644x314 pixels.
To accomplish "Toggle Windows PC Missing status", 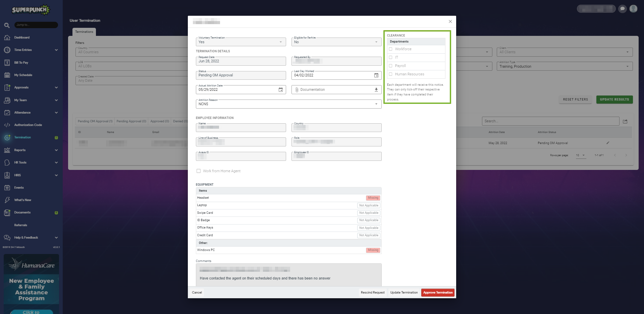I will pyautogui.click(x=373, y=250).
